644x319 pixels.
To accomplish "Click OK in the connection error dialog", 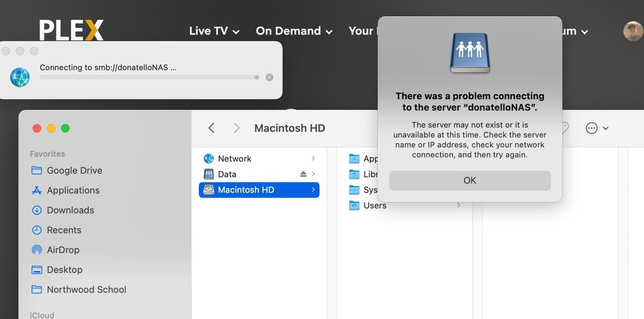I will pos(470,181).
